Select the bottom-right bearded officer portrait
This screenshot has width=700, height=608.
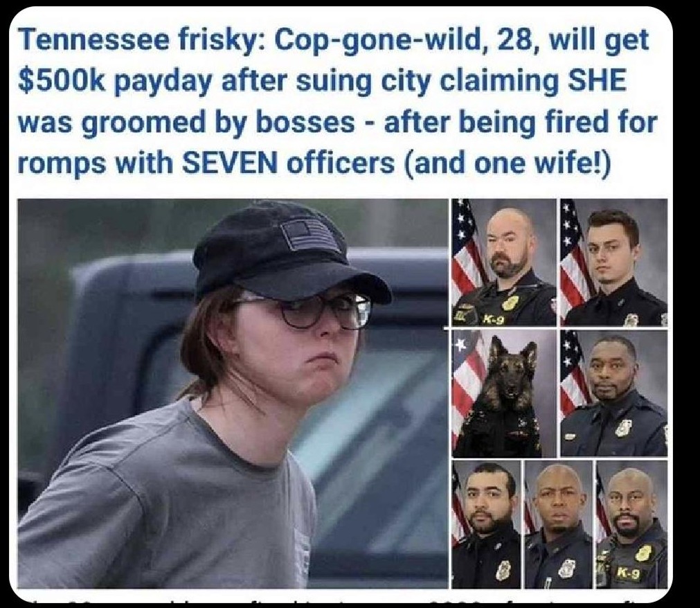[631, 524]
